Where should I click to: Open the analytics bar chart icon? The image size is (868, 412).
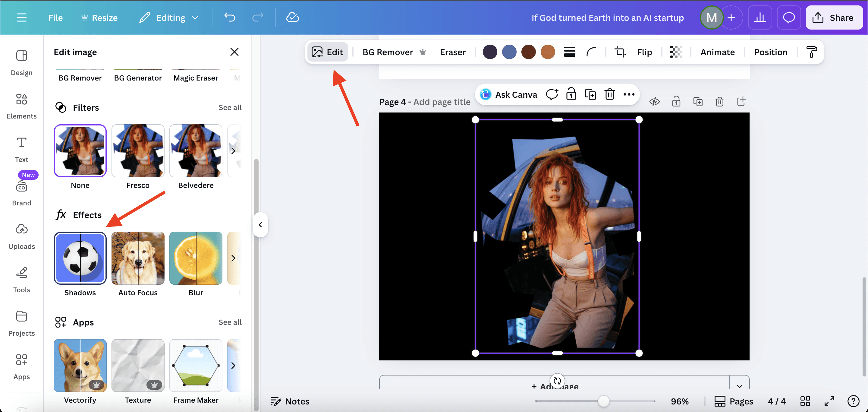coord(760,17)
